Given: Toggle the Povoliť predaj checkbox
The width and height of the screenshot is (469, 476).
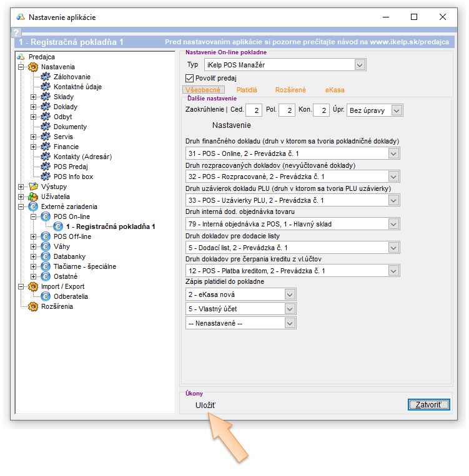Looking at the screenshot, I should tap(190, 78).
